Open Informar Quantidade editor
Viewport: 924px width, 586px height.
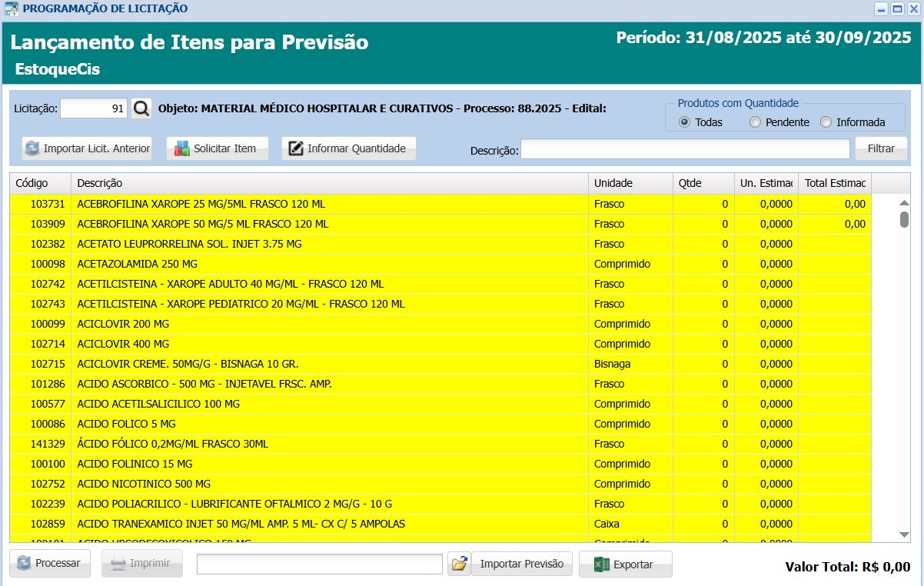(x=348, y=148)
